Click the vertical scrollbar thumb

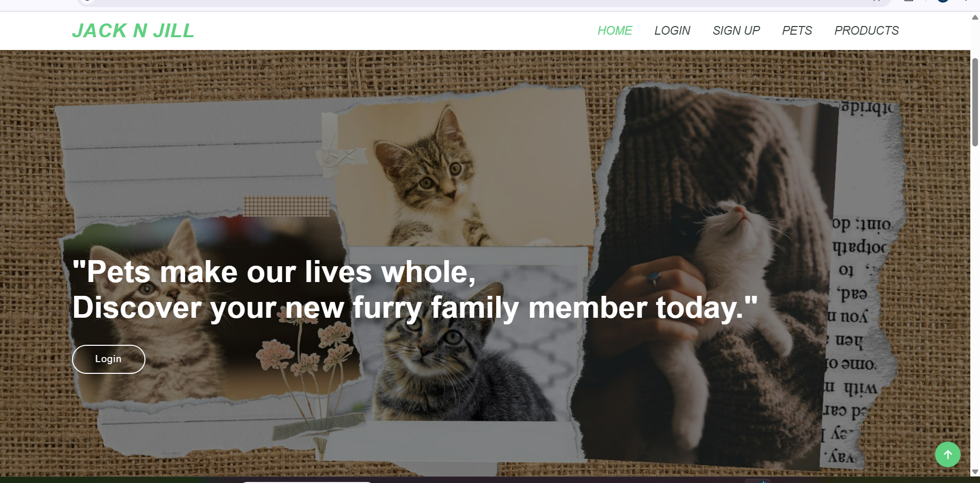[975, 102]
